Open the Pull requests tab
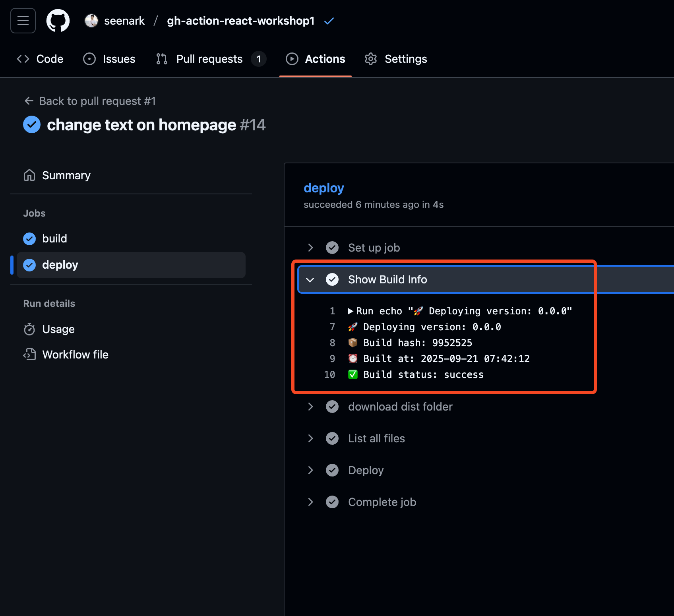 [x=209, y=59]
